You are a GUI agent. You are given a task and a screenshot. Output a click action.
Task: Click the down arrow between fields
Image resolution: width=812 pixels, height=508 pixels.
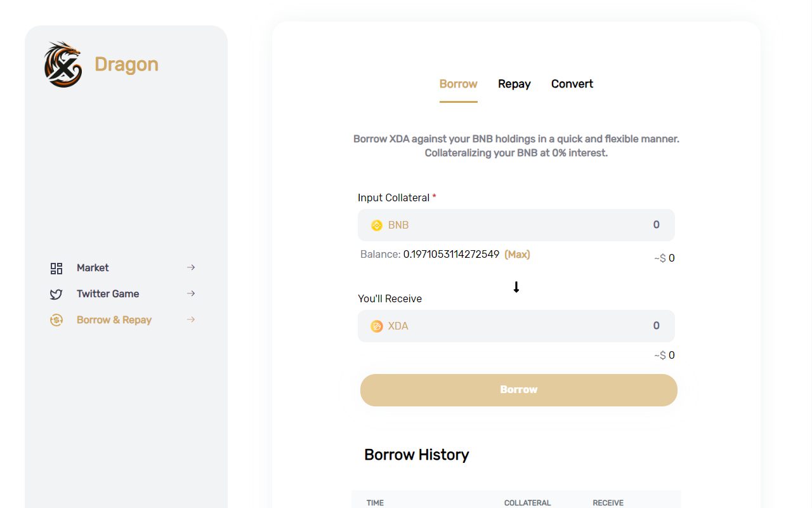click(516, 287)
